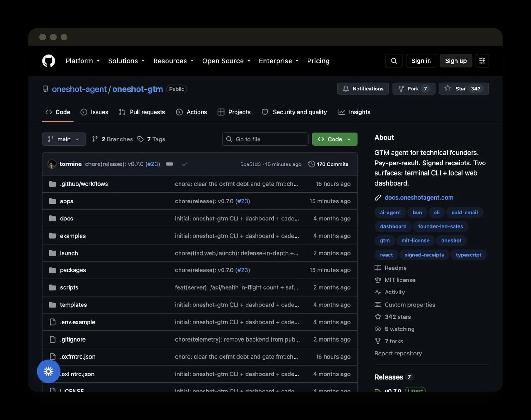Switch to the Projects tab
This screenshot has height=420, width=531.
[x=234, y=112]
